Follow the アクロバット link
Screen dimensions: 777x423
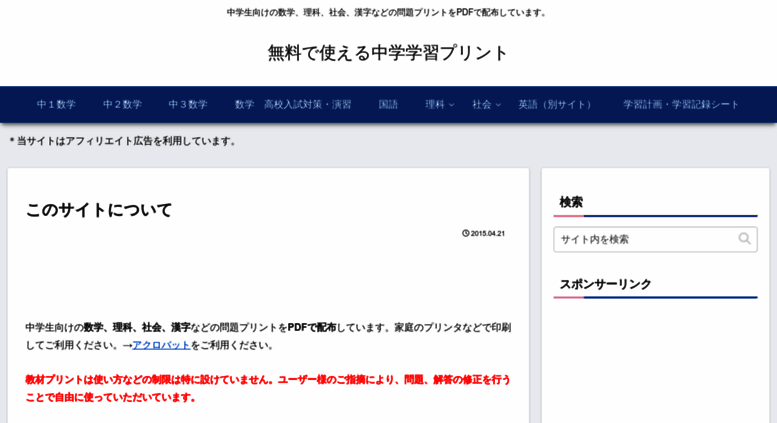tap(162, 345)
